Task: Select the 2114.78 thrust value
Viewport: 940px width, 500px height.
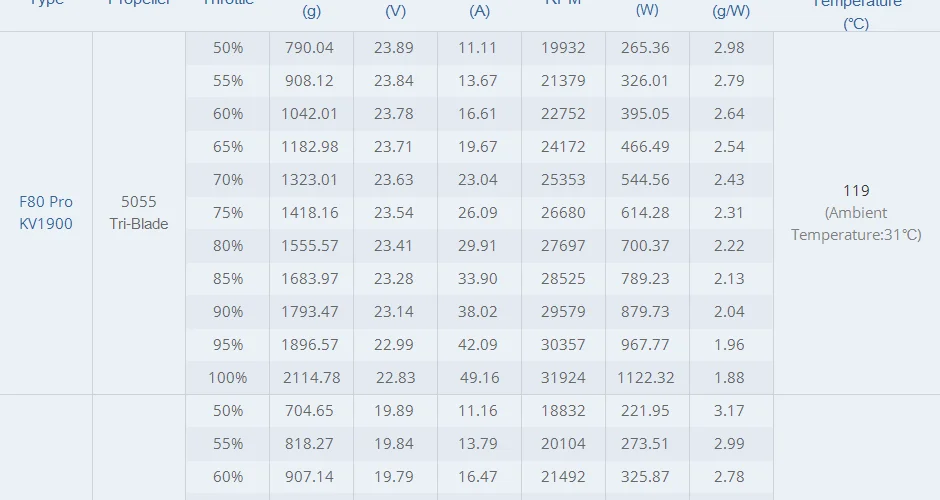Action: (310, 377)
